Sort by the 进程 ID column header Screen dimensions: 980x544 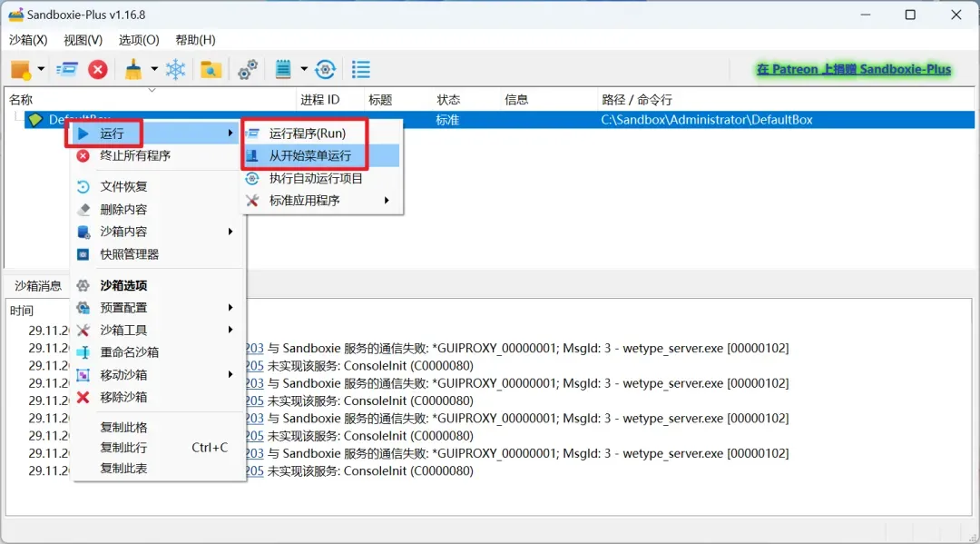[x=329, y=100]
